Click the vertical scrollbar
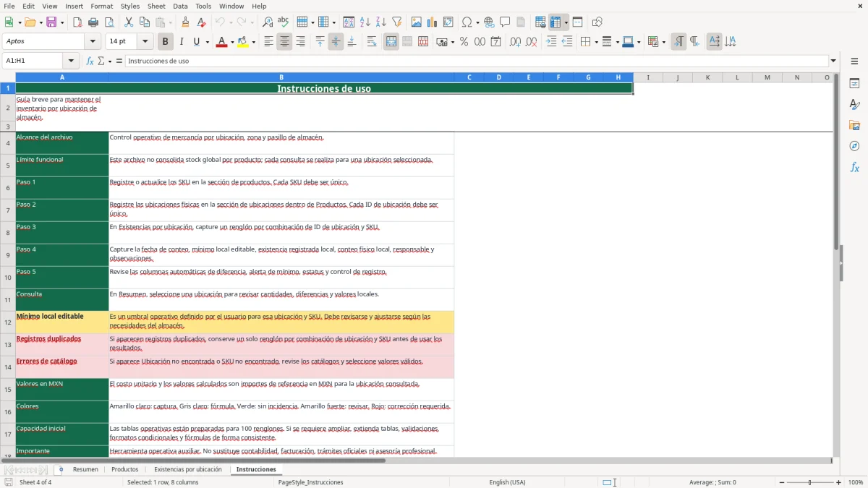 tap(836, 264)
